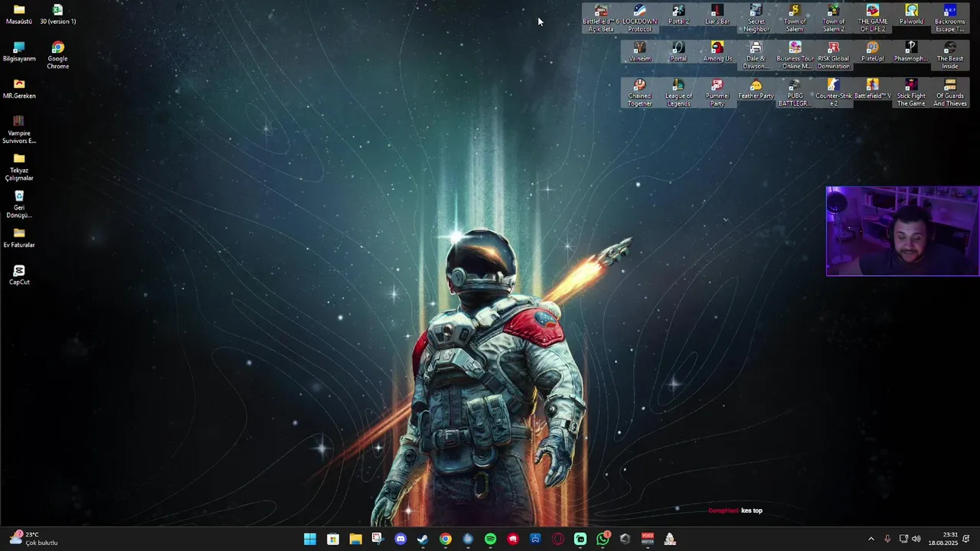Select the Tekyaz Çalışmalar folder
The height and width of the screenshot is (551, 980).
click(x=19, y=168)
